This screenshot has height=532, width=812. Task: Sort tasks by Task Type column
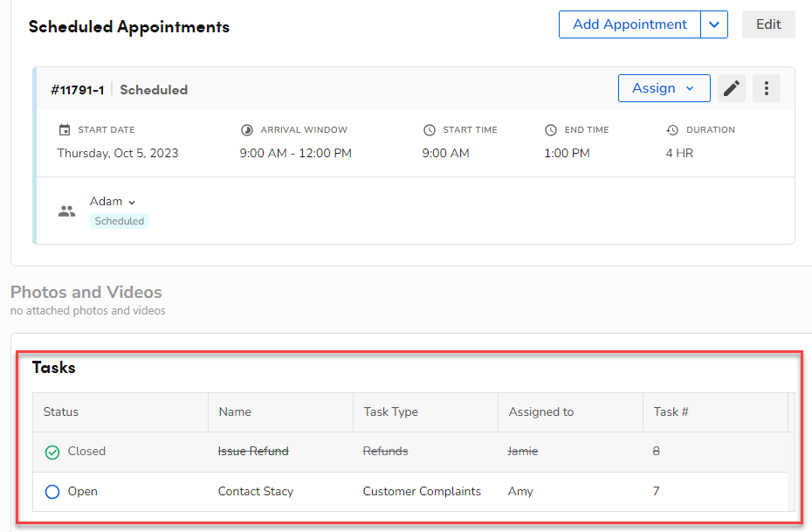(x=390, y=411)
